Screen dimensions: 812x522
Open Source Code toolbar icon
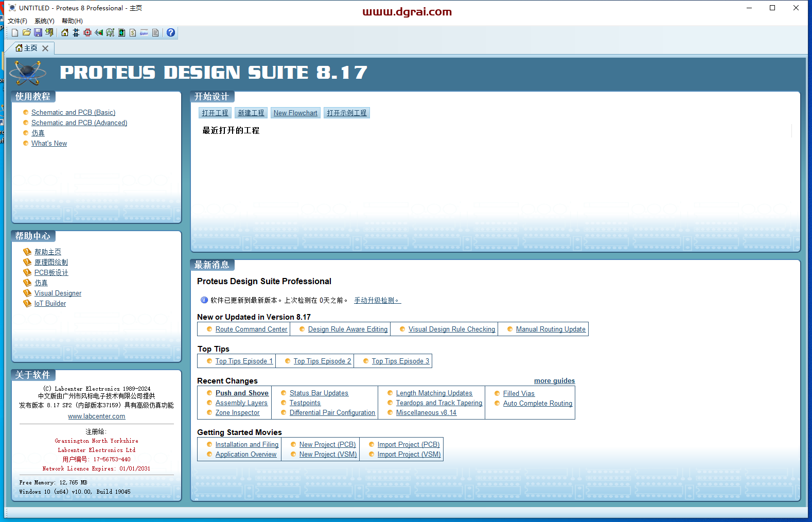point(144,33)
